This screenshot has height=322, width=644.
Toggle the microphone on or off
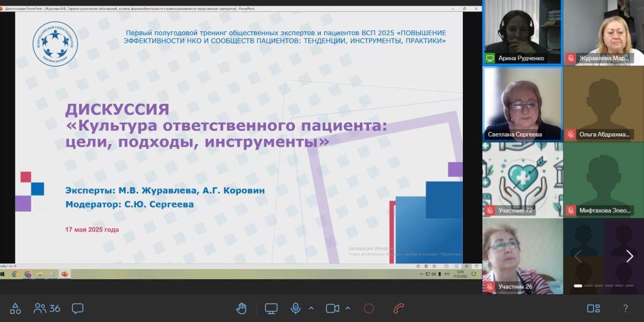click(295, 308)
